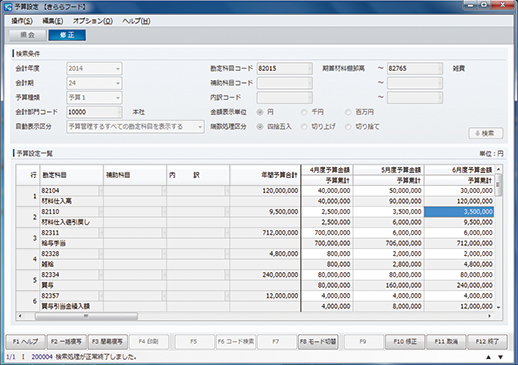Select account code 82311 cell

point(70,233)
